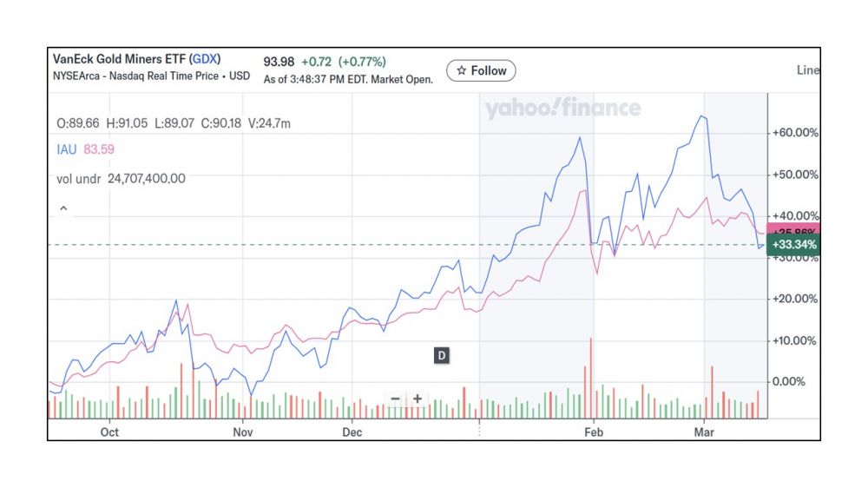Select the IAU comparison legend label
This screenshot has width=868, height=488.
pos(65,149)
